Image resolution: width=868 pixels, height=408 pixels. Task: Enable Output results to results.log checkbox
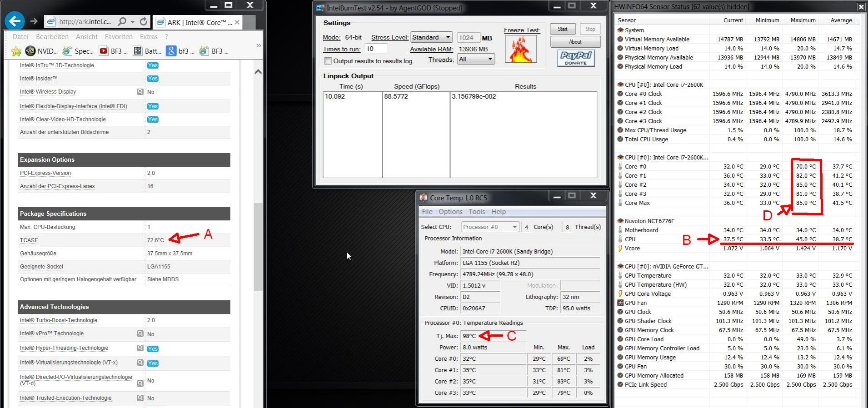[327, 61]
